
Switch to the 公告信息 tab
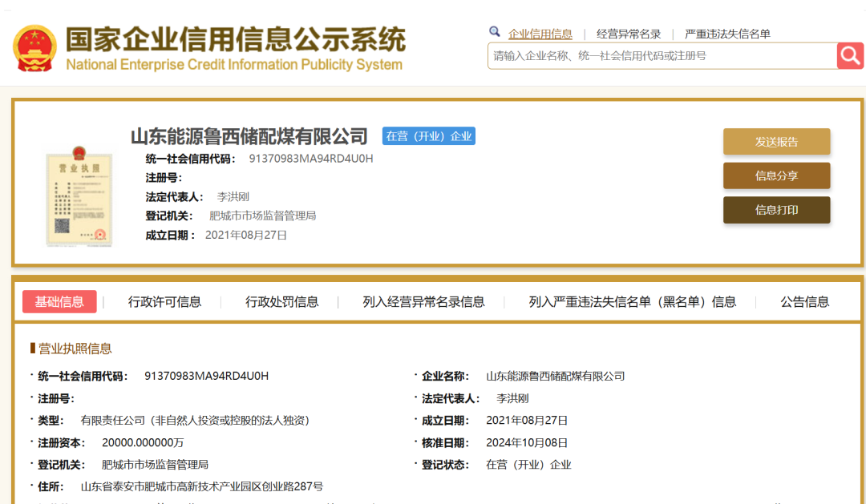tap(805, 302)
